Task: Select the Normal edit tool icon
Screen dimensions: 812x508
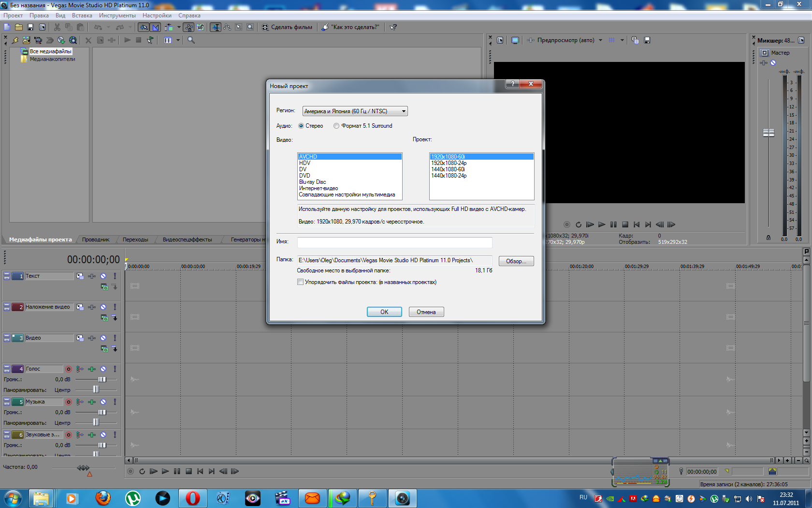Action: point(216,27)
